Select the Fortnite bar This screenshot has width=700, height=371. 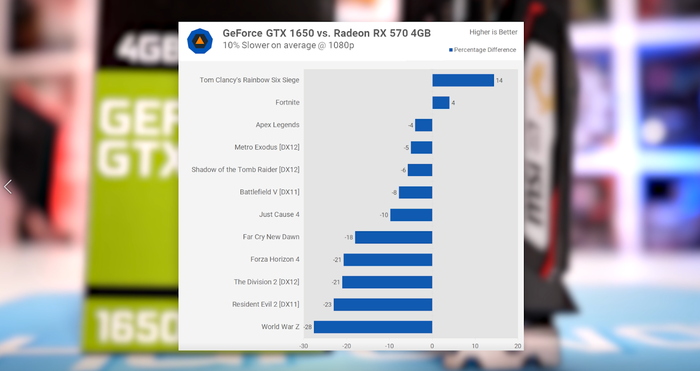(441, 103)
